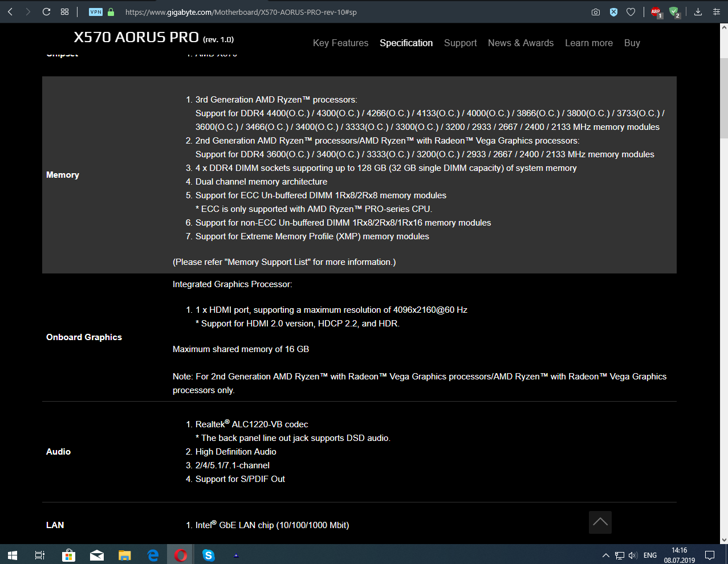This screenshot has height=564, width=728.
Task: Open Task View from the taskbar
Action: (x=40, y=555)
